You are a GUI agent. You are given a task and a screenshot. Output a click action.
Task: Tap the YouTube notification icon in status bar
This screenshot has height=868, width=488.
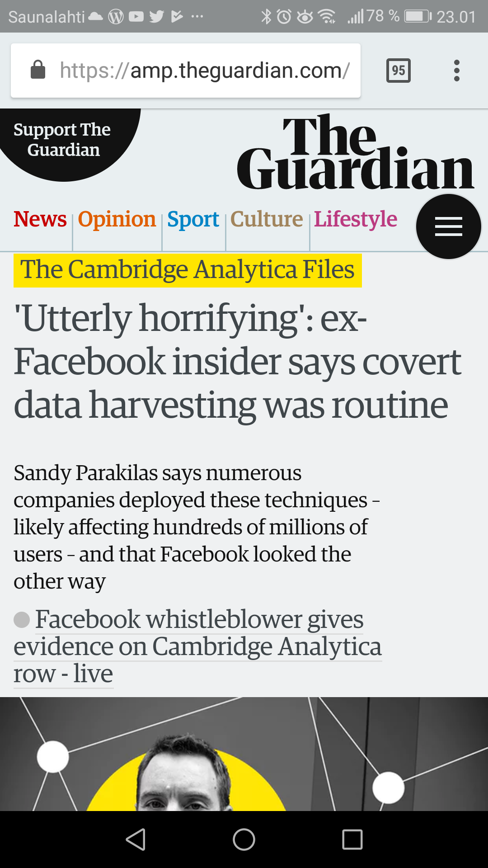136,17
